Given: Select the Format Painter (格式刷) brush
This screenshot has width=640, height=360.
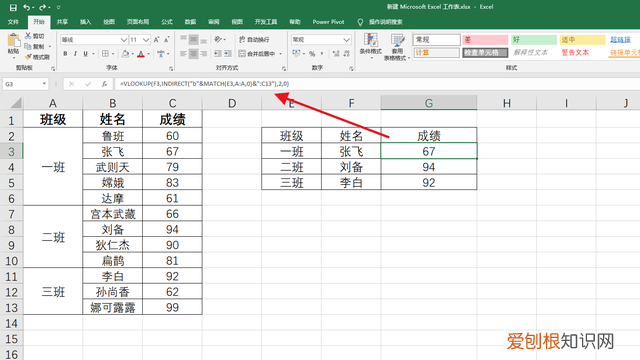Looking at the screenshot, I should point(28,57).
